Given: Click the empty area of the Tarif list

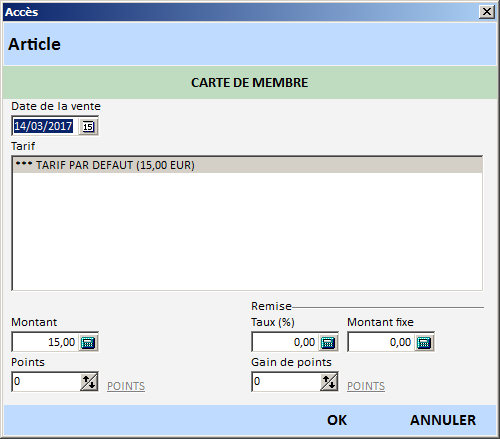Looking at the screenshot, I should pos(247,231).
